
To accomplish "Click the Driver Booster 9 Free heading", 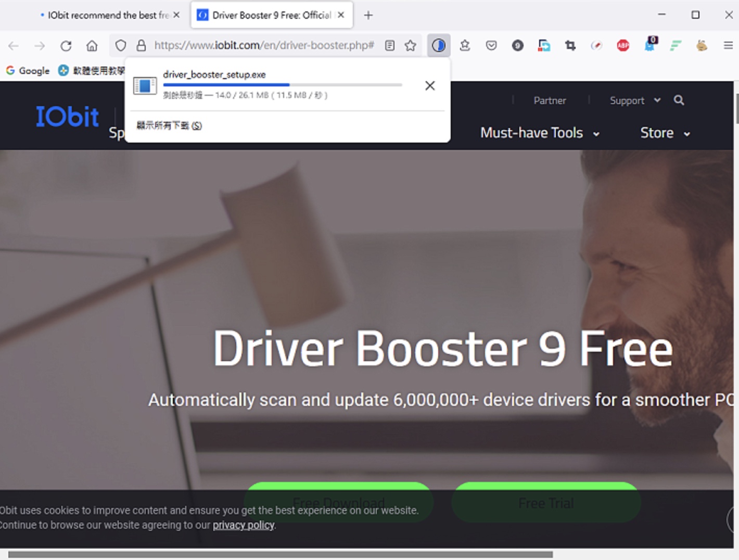I will point(443,348).
